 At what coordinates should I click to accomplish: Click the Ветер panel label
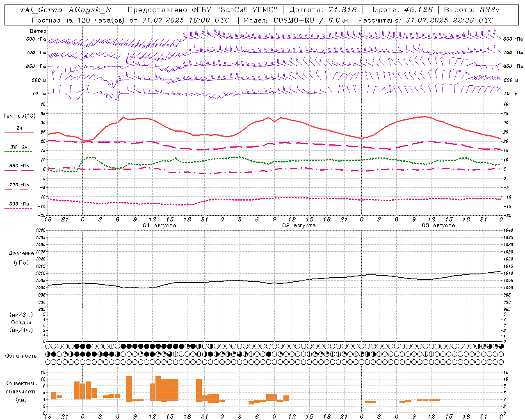(38, 31)
